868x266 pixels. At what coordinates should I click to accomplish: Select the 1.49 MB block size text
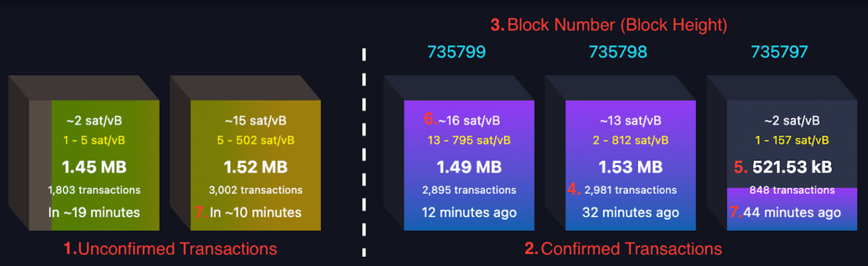click(469, 167)
